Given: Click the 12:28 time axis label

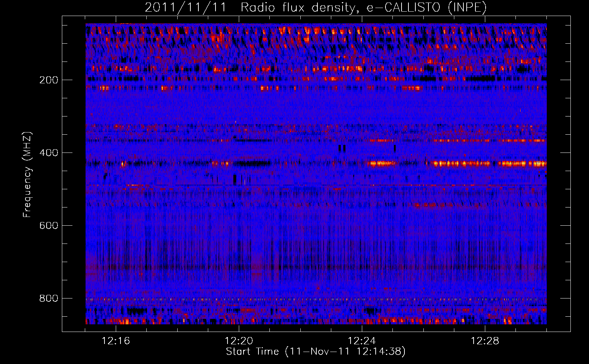Looking at the screenshot, I should click(x=485, y=341).
